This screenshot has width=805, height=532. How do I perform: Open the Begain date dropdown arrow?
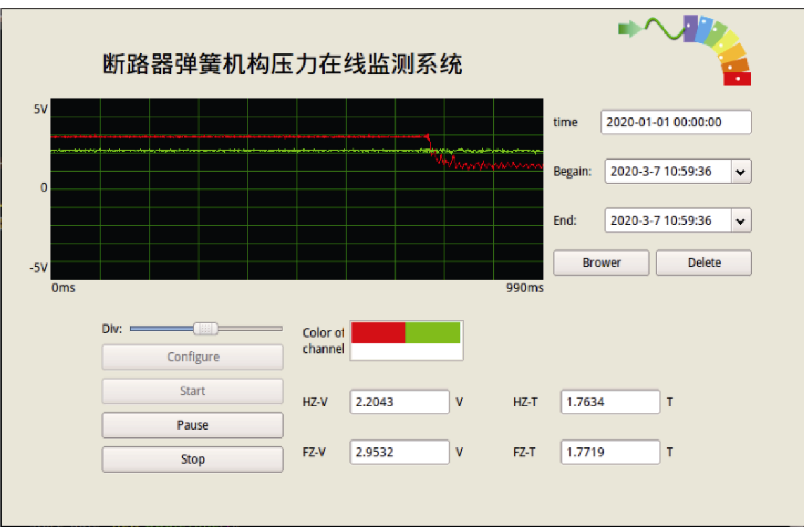point(740,172)
